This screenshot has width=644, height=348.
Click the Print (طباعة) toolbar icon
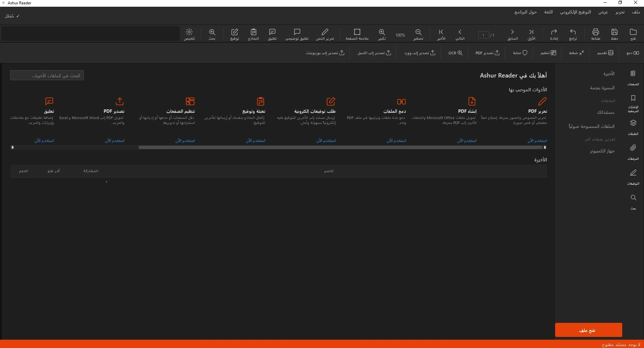pos(595,32)
